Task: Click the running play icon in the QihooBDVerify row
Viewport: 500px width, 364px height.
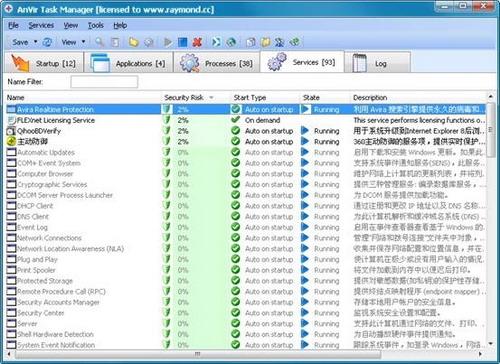Action: point(305,131)
